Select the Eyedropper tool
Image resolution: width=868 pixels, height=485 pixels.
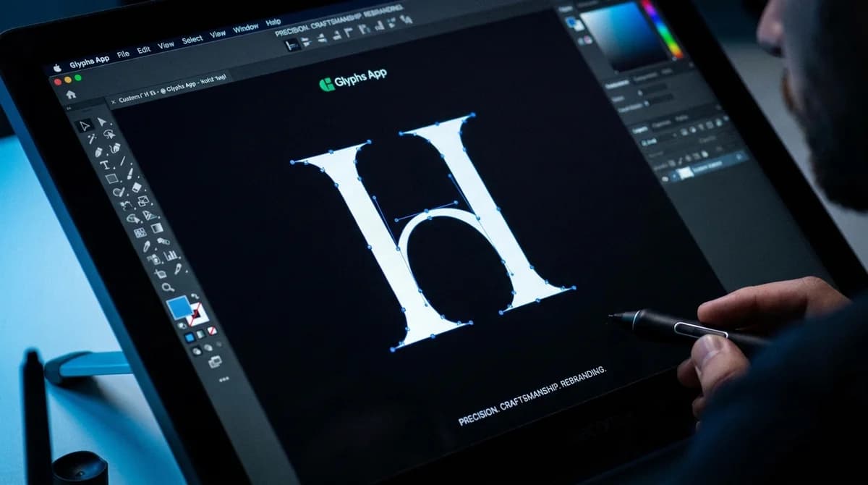tap(147, 246)
